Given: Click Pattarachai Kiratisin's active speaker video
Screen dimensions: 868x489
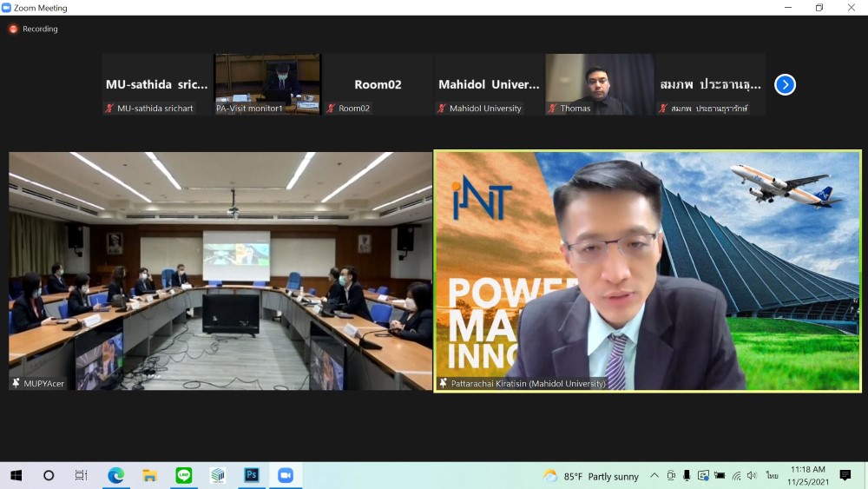Looking at the screenshot, I should pyautogui.click(x=648, y=271).
